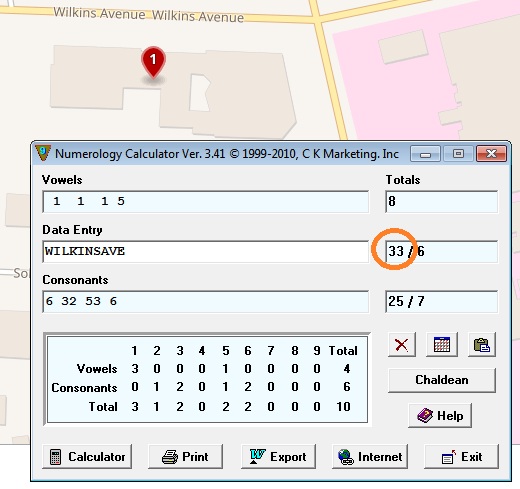Image resolution: width=520 pixels, height=489 pixels.
Task: Select the Consonants number field
Action: pyautogui.click(x=206, y=301)
